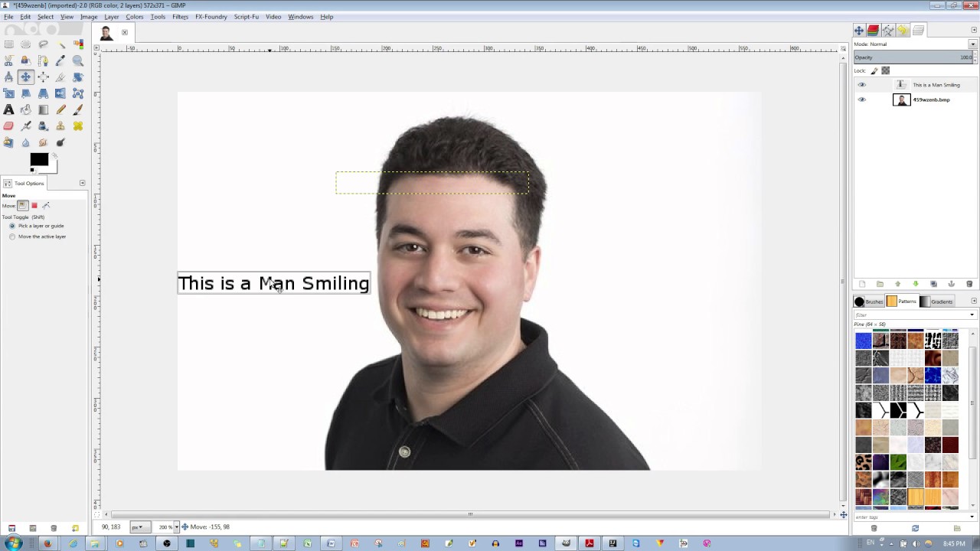Select the Pencil tool
The width and height of the screenshot is (980, 551).
[60, 109]
